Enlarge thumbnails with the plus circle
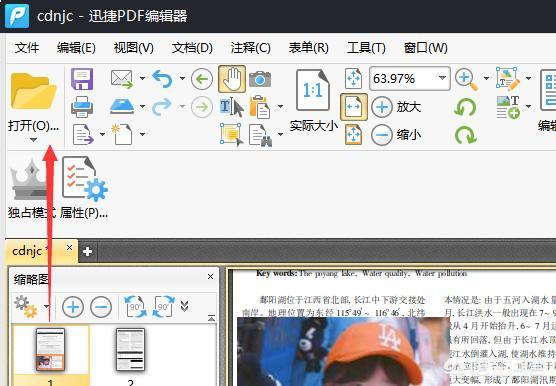This screenshot has height=386, width=556. (73, 307)
